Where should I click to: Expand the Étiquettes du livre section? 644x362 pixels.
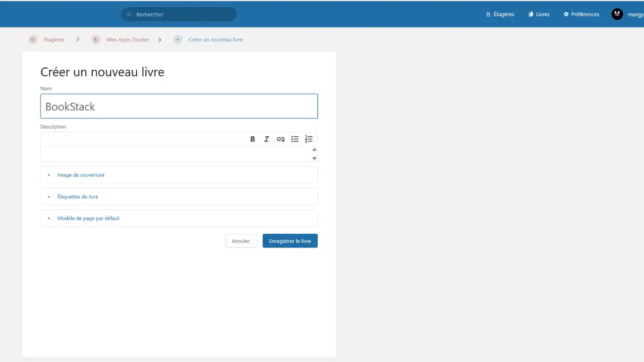point(78,197)
